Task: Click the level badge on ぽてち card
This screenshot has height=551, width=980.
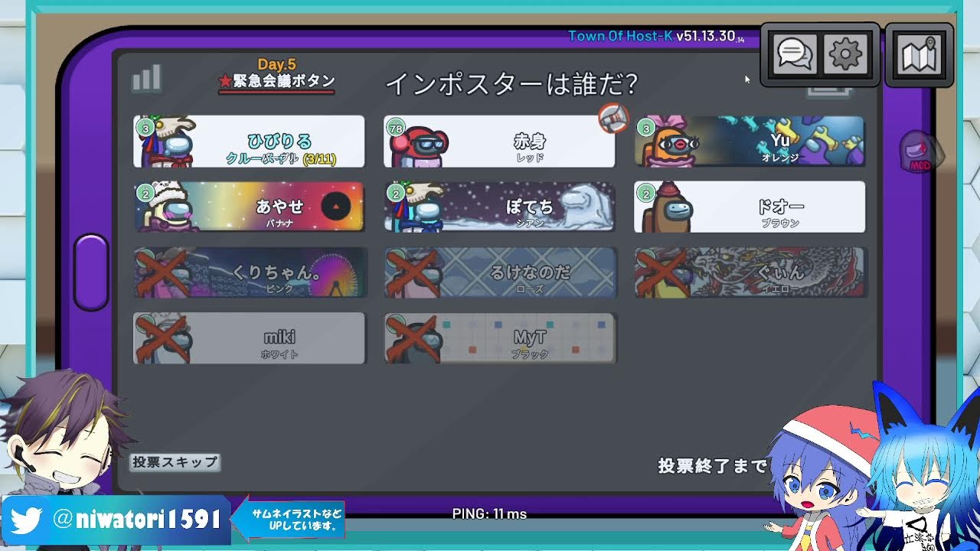Action: coord(396,194)
